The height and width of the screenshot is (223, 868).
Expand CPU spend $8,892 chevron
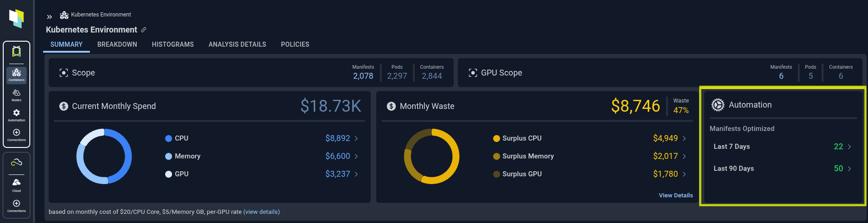tap(356, 138)
